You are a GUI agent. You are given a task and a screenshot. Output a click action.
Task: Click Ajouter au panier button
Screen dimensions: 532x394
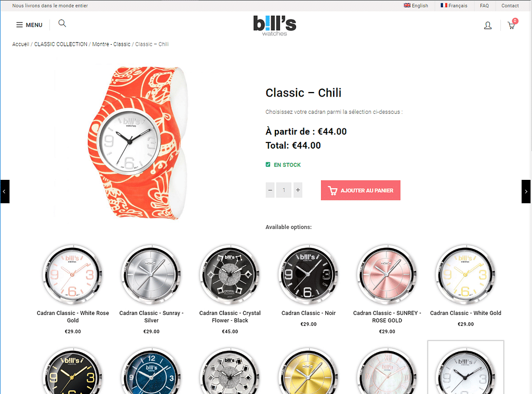361,190
